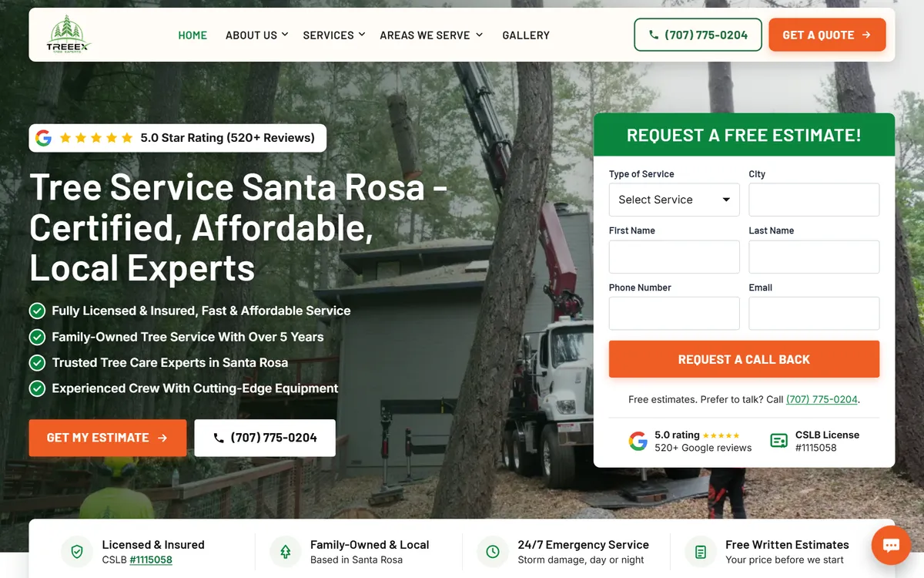This screenshot has width=924, height=578.
Task: Open the Gallery nav item
Action: [526, 35]
